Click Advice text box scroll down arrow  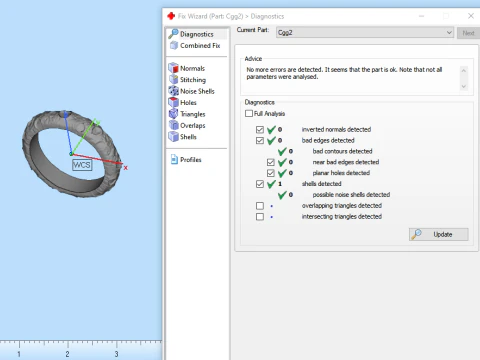[464, 86]
